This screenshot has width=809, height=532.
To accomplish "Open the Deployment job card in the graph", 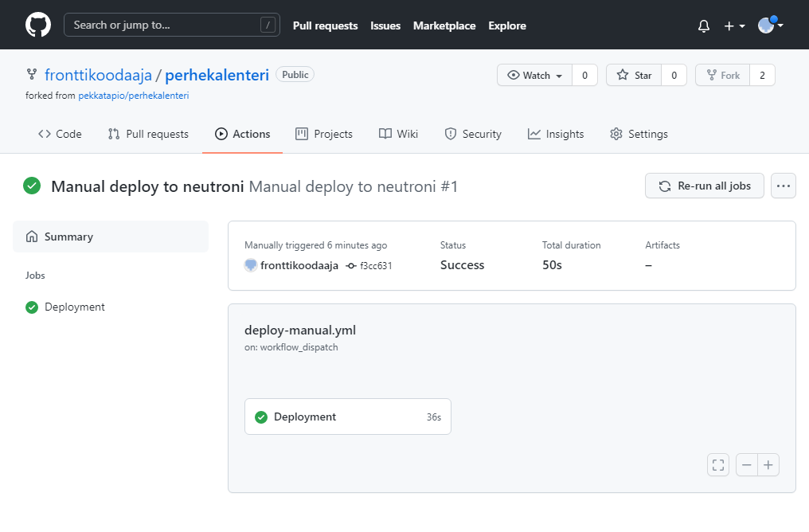I will tap(348, 417).
